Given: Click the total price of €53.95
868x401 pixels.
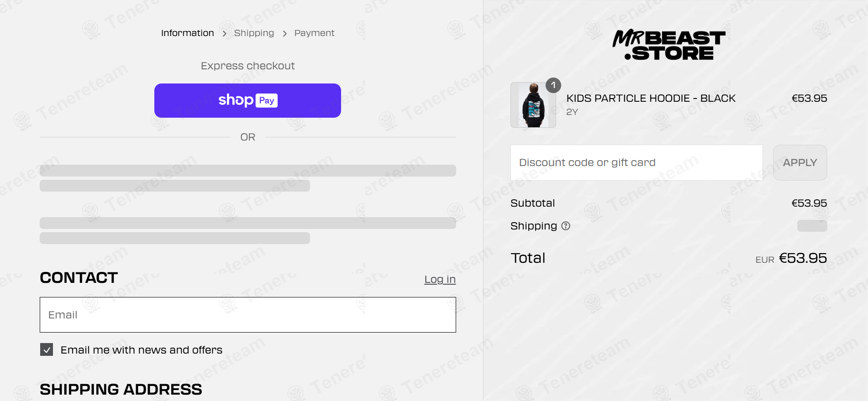Looking at the screenshot, I should (802, 258).
